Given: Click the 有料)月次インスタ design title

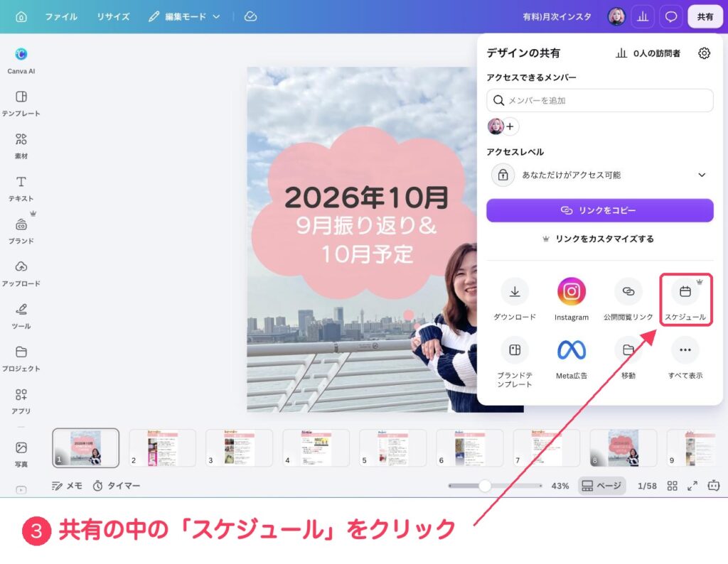Looking at the screenshot, I should 557,17.
